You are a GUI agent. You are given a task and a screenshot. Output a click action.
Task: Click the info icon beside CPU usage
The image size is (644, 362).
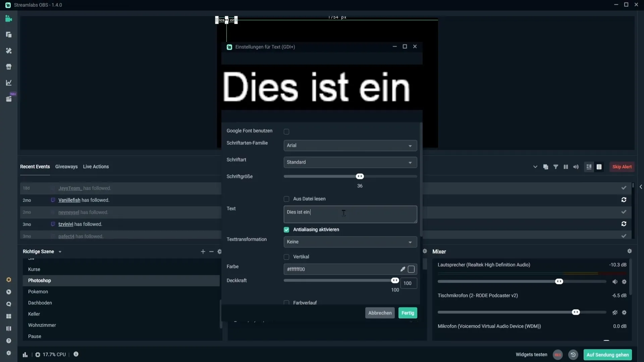pyautogui.click(x=76, y=354)
